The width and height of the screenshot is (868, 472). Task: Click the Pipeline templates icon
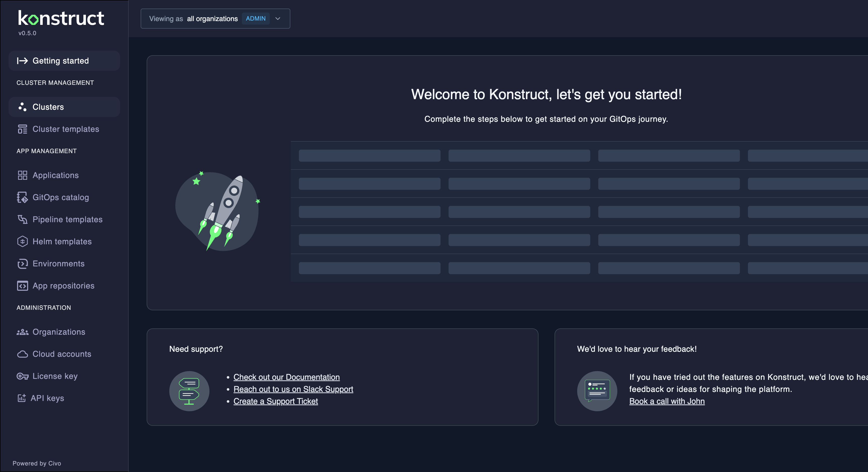tap(22, 219)
